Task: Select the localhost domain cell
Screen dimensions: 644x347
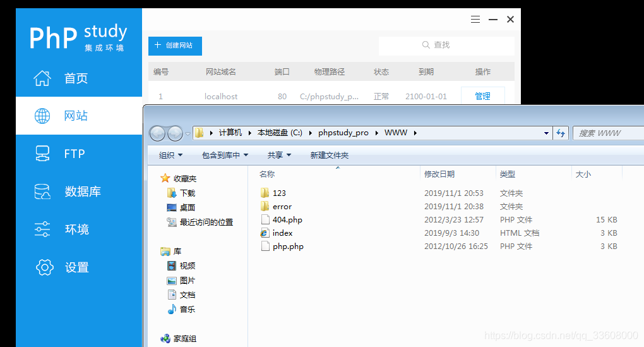Action: [x=221, y=96]
